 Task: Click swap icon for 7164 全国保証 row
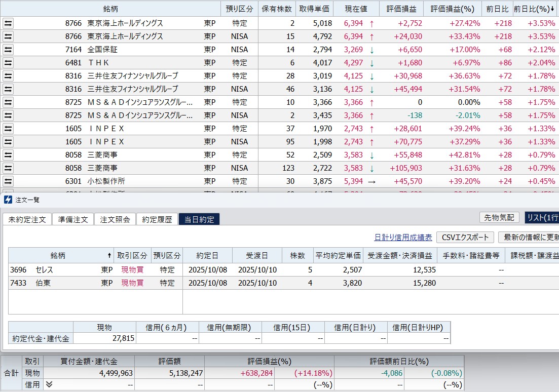click(x=8, y=50)
